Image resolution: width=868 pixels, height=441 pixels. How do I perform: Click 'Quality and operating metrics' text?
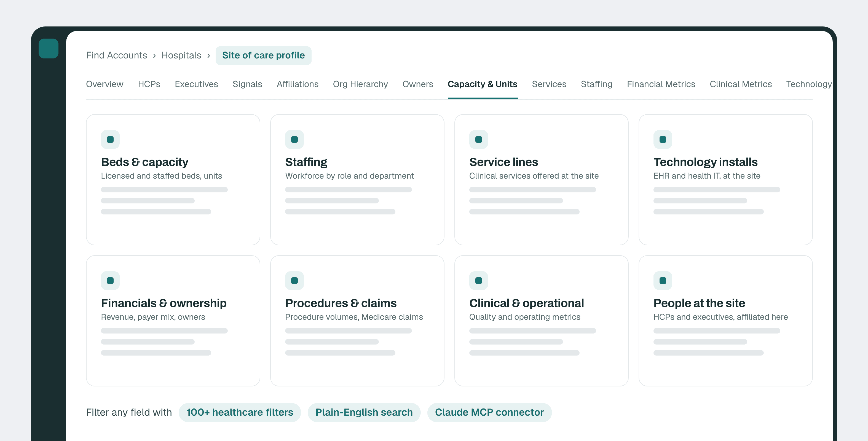pos(525,317)
